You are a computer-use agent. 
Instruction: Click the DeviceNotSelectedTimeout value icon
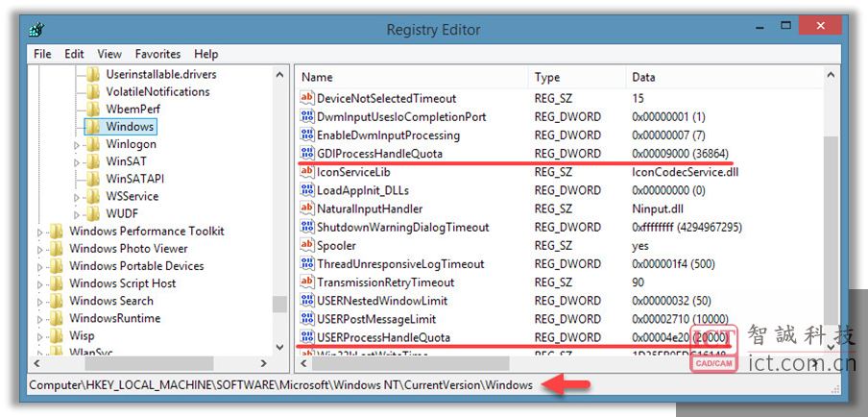coord(307,99)
